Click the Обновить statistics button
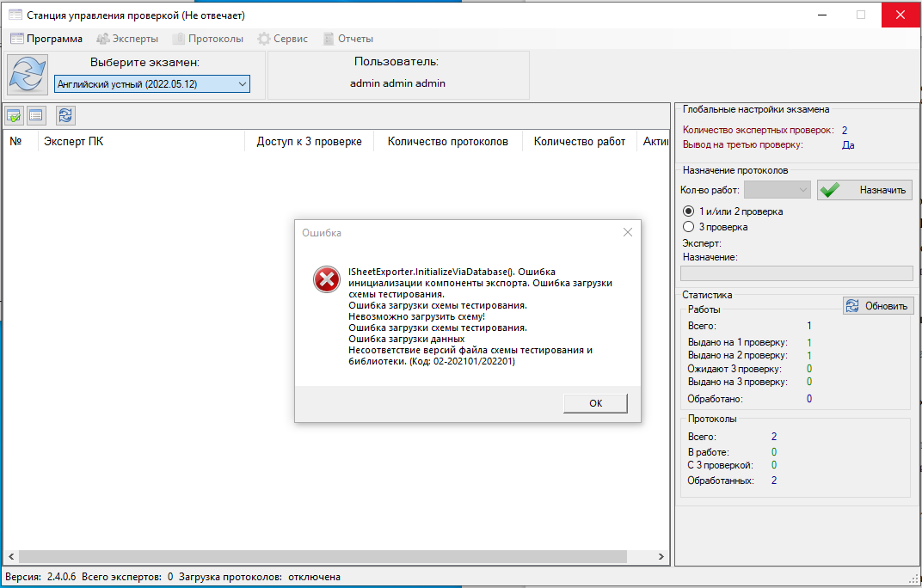The image size is (922, 588). [x=877, y=306]
